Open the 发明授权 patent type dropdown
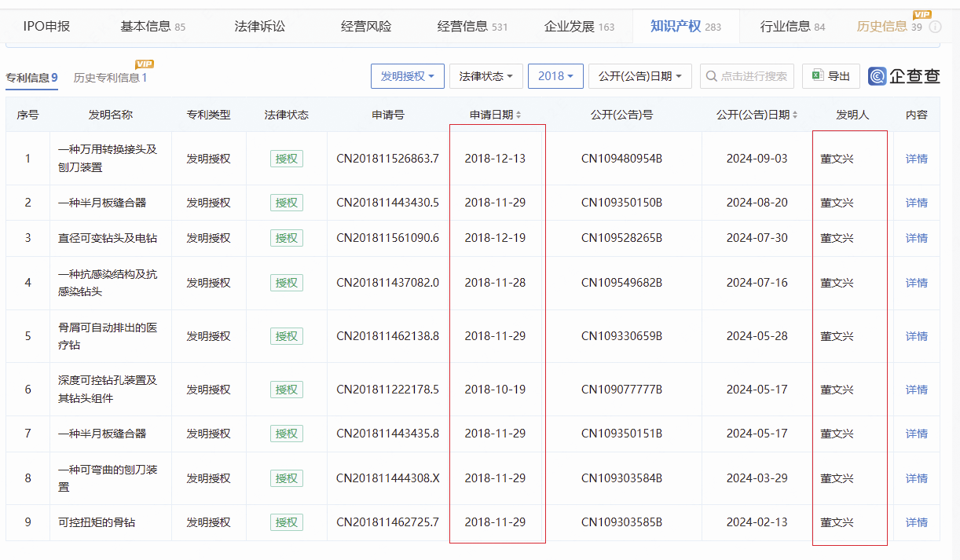960x560 pixels. 408,76
